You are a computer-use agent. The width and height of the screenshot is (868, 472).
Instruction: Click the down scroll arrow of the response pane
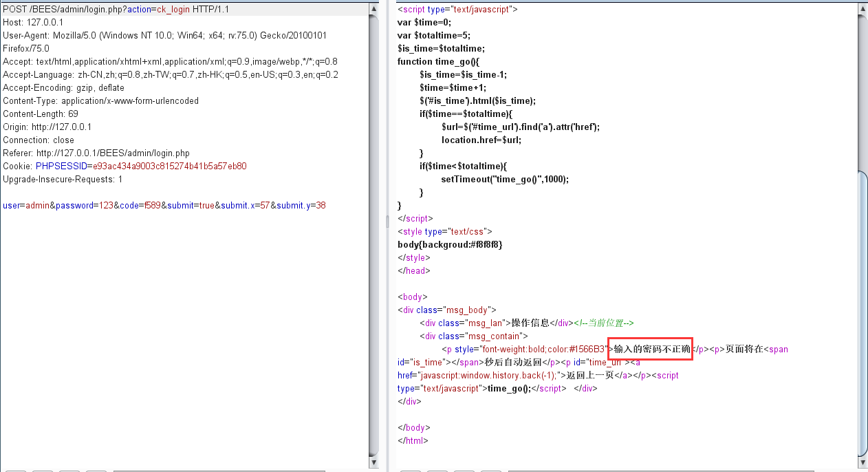pos(862,463)
